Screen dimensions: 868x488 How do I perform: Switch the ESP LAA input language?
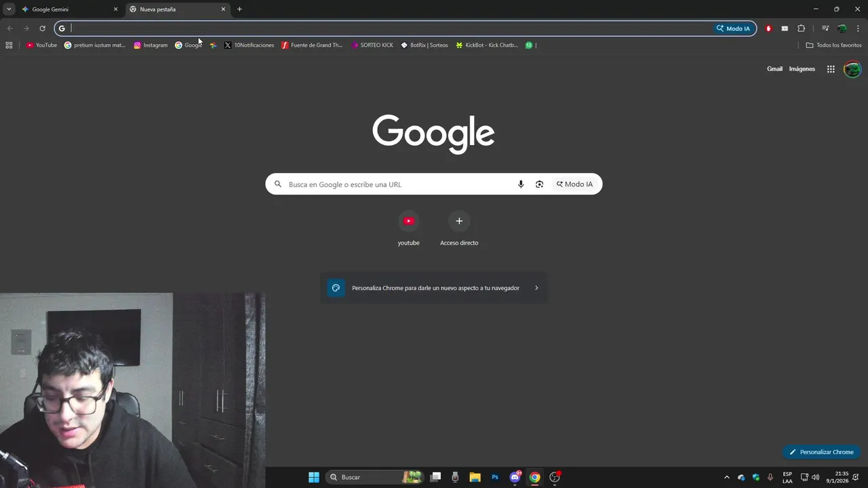pyautogui.click(x=787, y=477)
